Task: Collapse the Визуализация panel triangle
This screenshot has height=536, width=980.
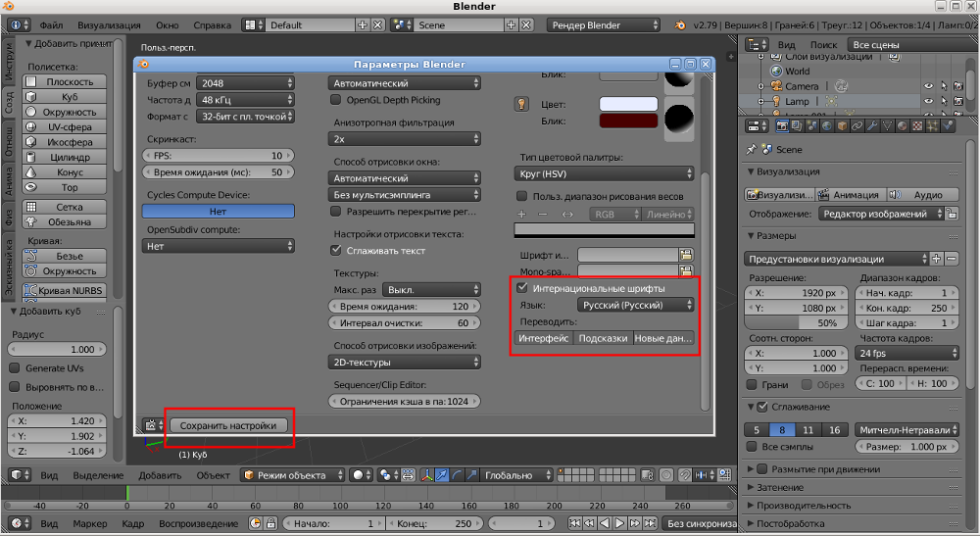Action: pos(751,171)
